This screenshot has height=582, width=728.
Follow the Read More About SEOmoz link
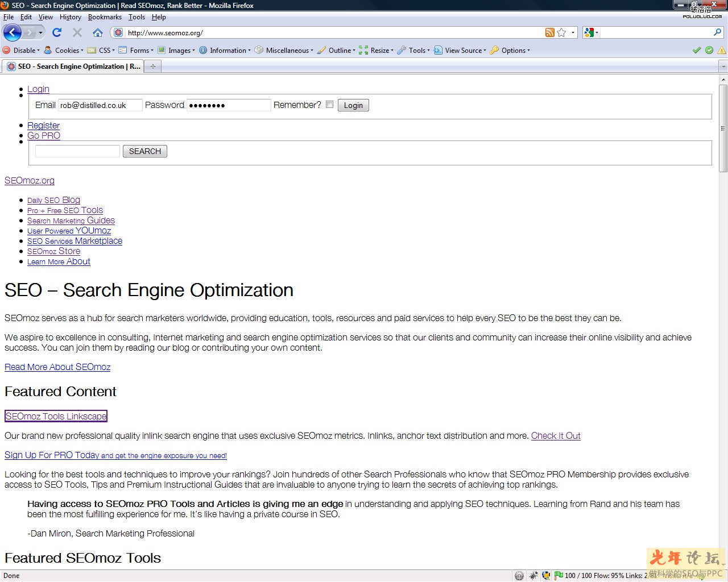point(57,367)
